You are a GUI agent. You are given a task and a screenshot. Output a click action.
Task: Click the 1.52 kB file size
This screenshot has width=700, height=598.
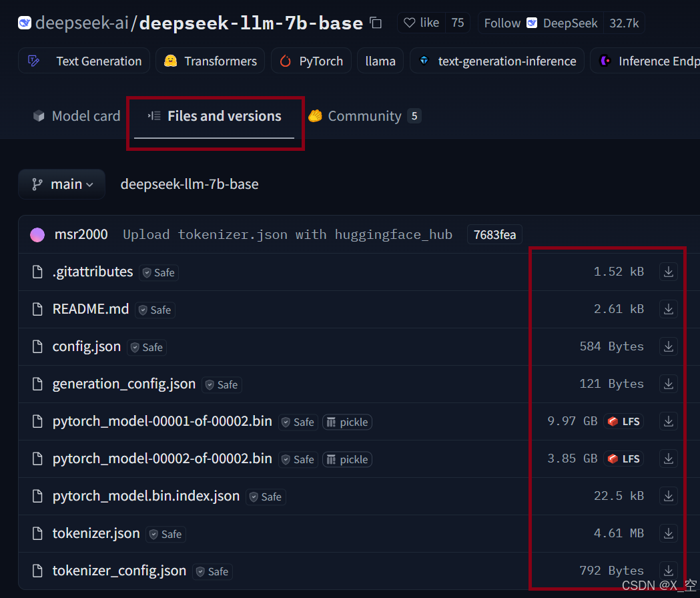point(619,272)
